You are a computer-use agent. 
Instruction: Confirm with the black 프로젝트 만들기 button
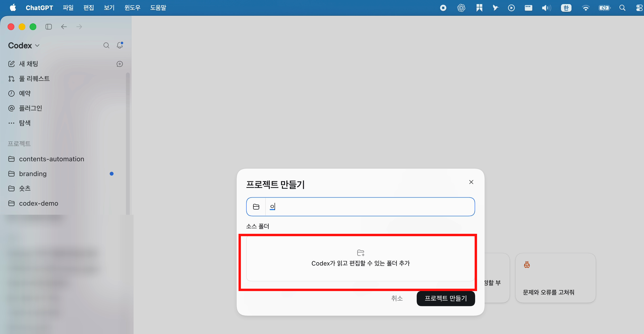click(x=446, y=298)
